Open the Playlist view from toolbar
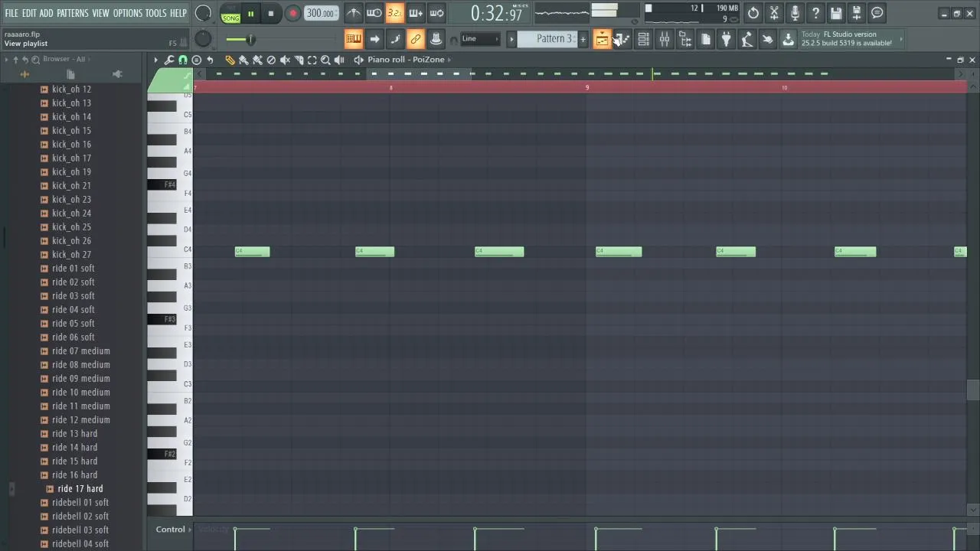 (x=602, y=39)
